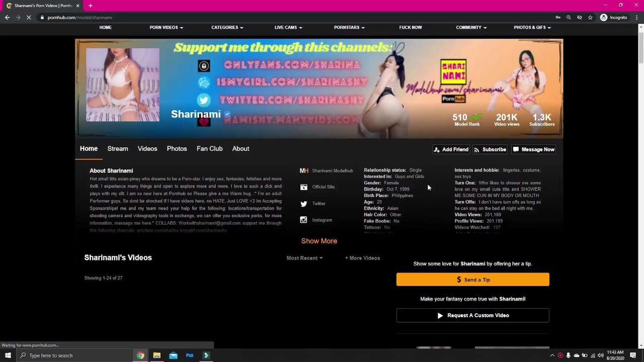Switch to the Photos tab
This screenshot has width=644, height=362.
tap(177, 149)
